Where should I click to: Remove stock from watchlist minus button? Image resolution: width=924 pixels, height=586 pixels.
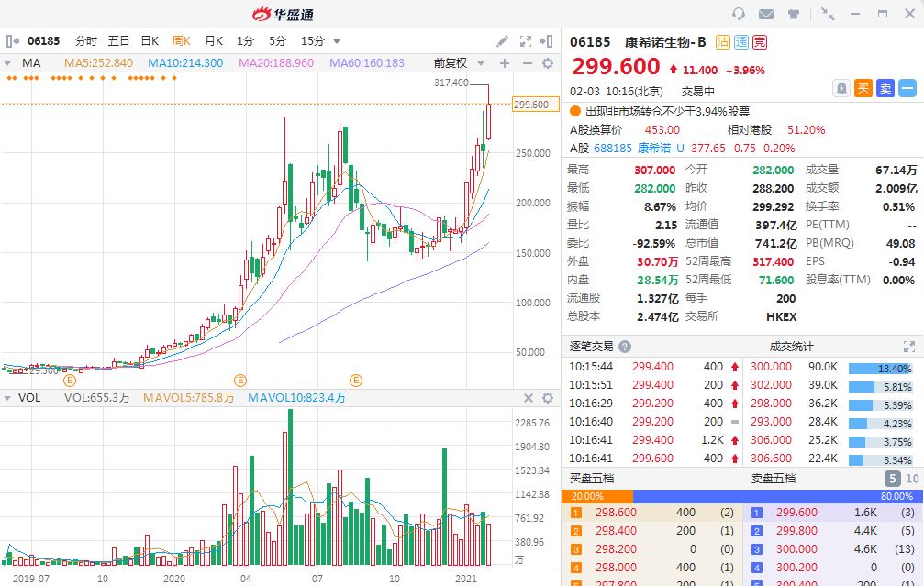907,88
